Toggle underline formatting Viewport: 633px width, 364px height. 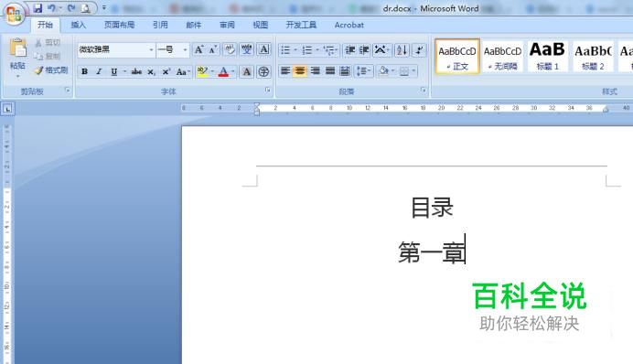point(113,72)
